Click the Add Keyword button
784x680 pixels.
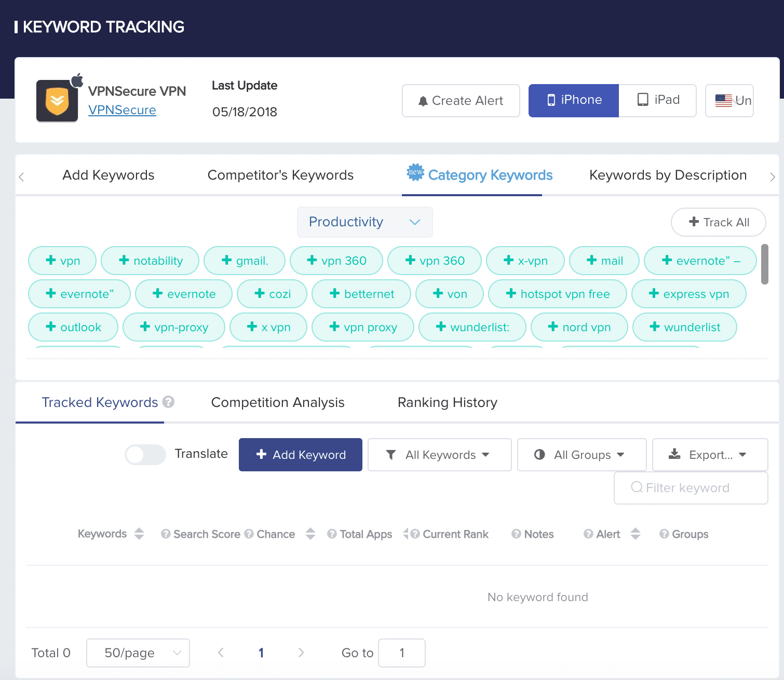tap(301, 455)
